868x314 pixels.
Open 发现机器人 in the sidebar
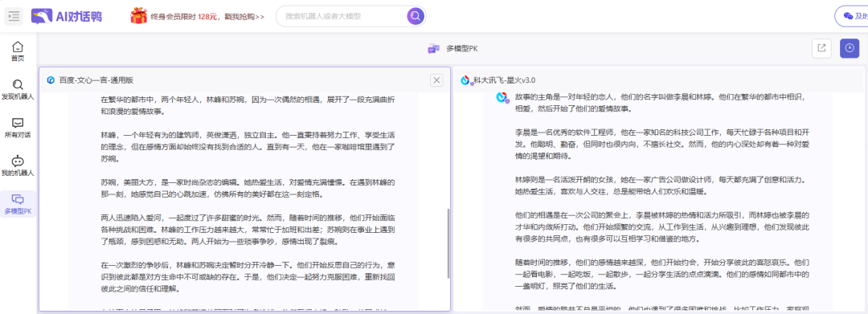coord(18,90)
